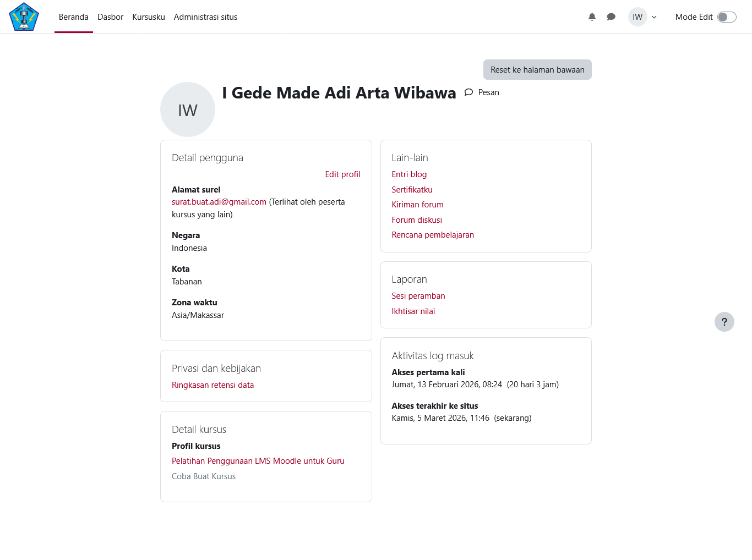
Task: Click the Pesan message icon
Action: (469, 92)
